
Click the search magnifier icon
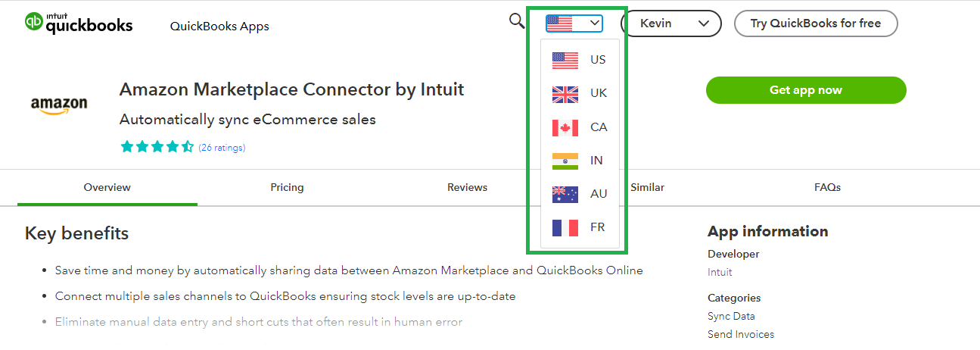(x=517, y=21)
